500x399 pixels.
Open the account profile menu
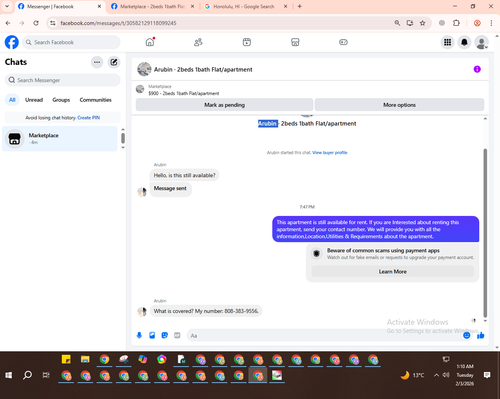click(x=482, y=42)
